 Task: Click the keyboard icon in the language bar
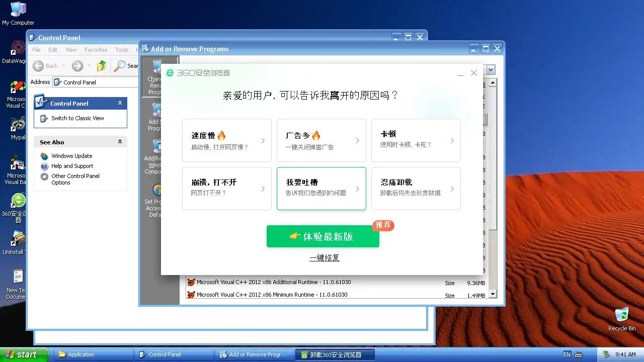click(x=578, y=354)
